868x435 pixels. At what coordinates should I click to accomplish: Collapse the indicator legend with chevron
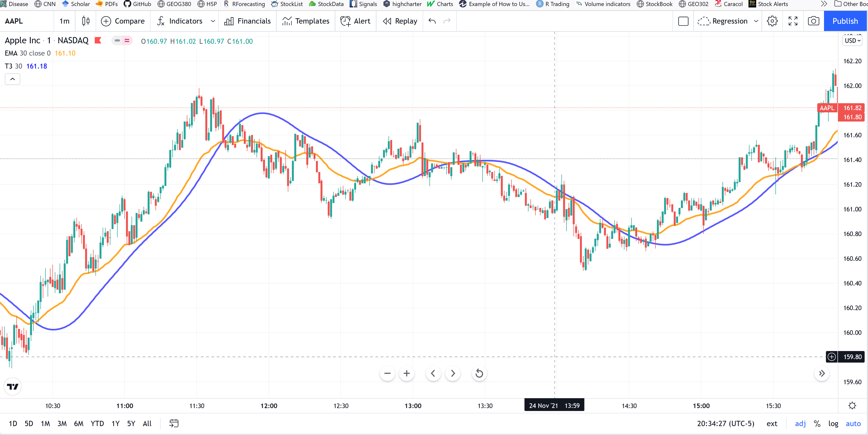click(x=13, y=79)
